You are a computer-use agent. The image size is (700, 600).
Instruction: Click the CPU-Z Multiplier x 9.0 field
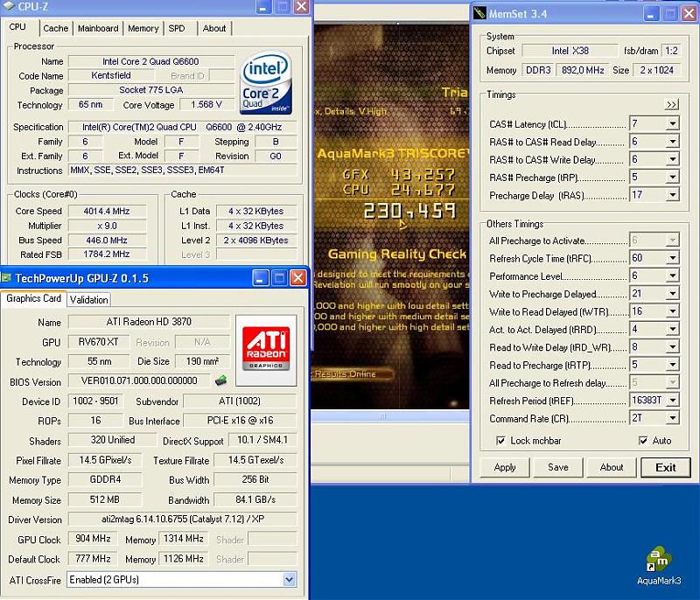[x=107, y=226]
